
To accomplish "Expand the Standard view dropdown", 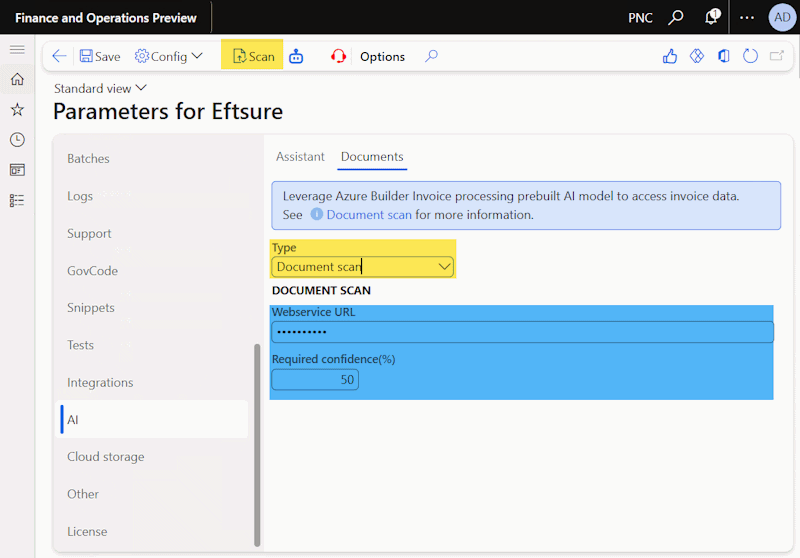I will coord(101,88).
